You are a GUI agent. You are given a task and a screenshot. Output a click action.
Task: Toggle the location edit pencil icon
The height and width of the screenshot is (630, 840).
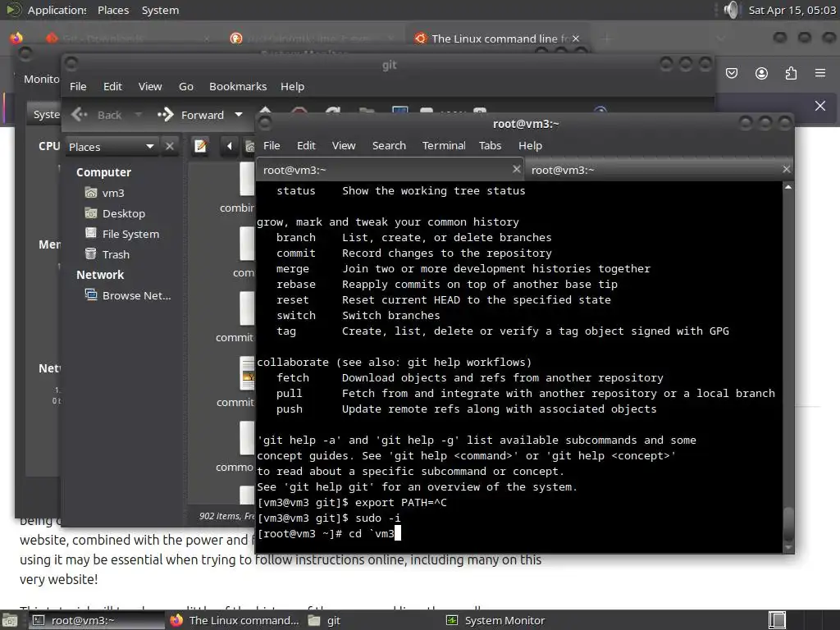200,146
